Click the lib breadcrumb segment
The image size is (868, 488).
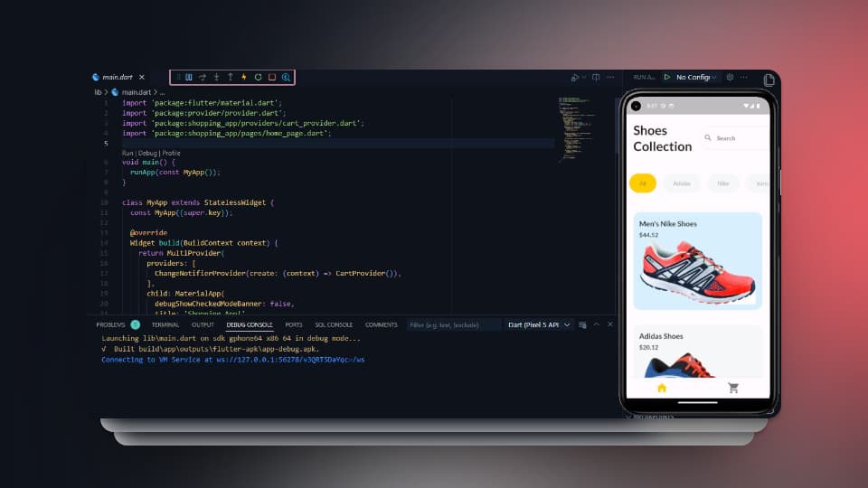(98, 92)
